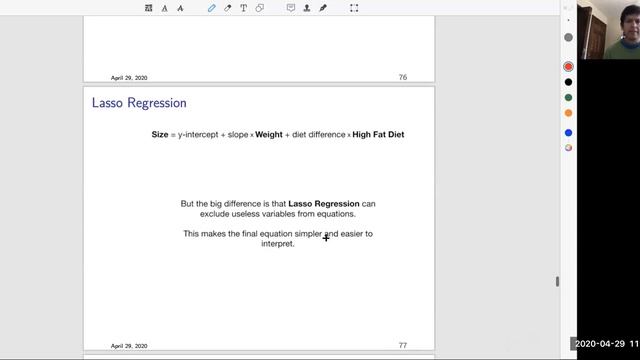
Task: Click the text 'exclude useless variables from equations'
Action: point(277,214)
